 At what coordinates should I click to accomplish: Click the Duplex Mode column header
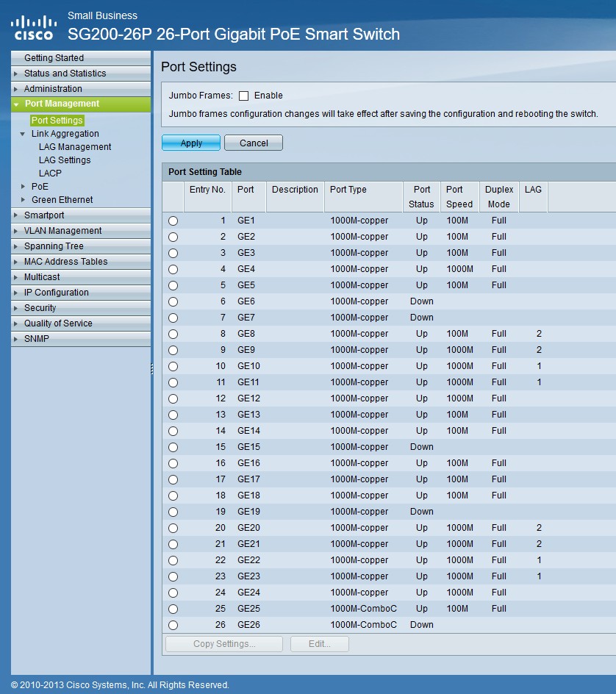pos(499,197)
